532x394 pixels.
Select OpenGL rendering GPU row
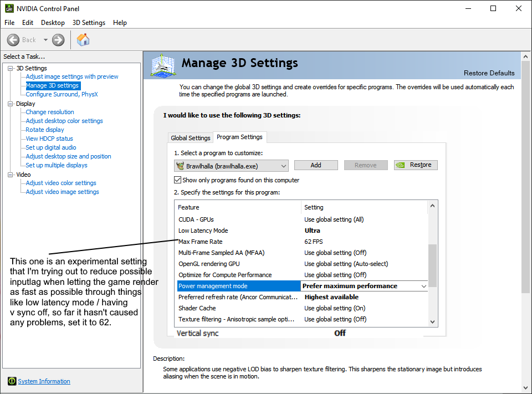(303, 264)
